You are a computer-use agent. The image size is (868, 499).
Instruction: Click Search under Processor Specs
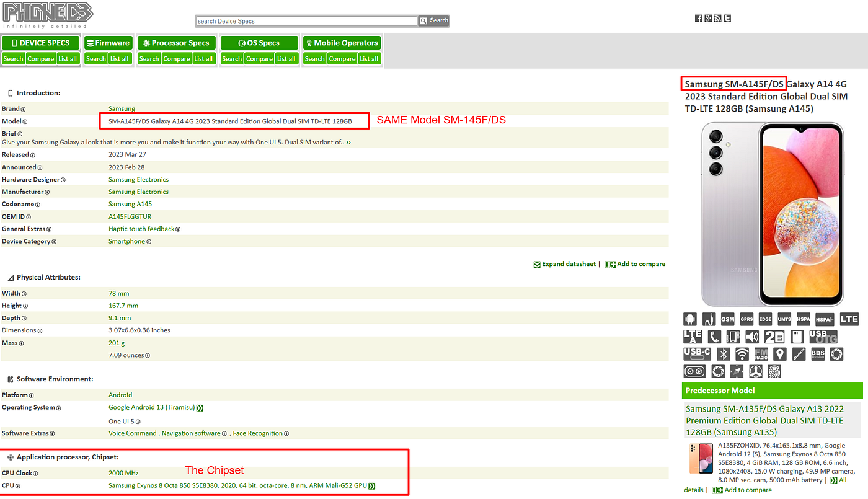149,59
